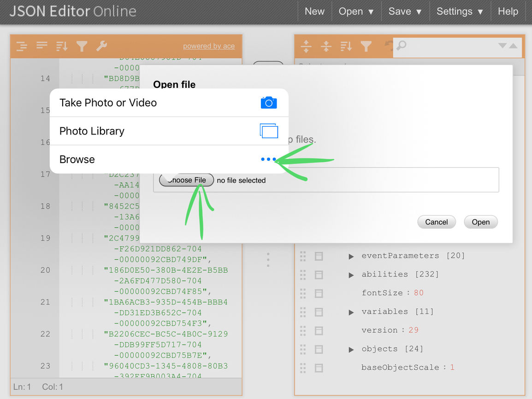Viewport: 532px width, 399px height.
Task: Select Take Photo or Video option
Action: (x=169, y=103)
